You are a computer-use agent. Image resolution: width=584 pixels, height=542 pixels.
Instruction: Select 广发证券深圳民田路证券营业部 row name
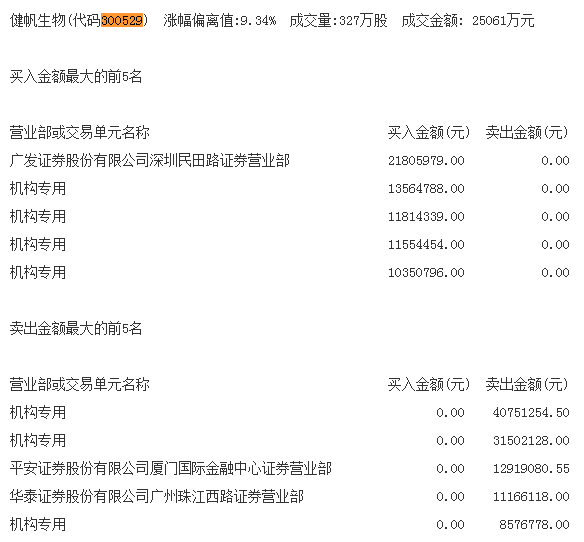click(x=150, y=161)
